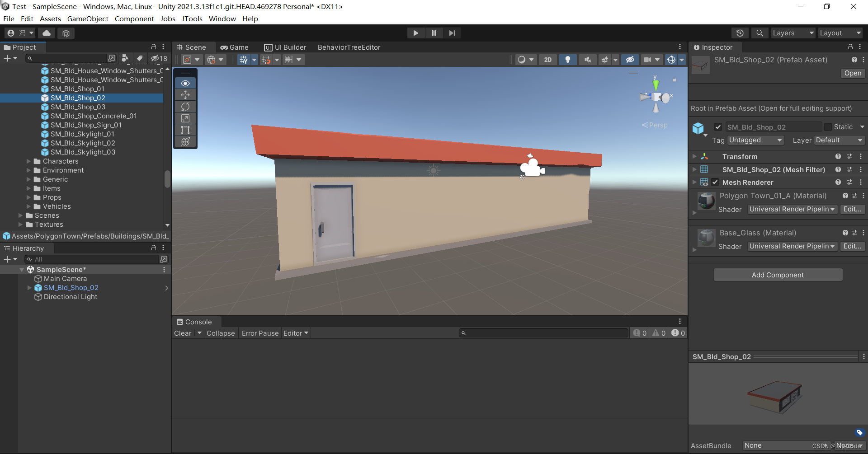
Task: Toggle scene effects icon
Action: coord(605,60)
